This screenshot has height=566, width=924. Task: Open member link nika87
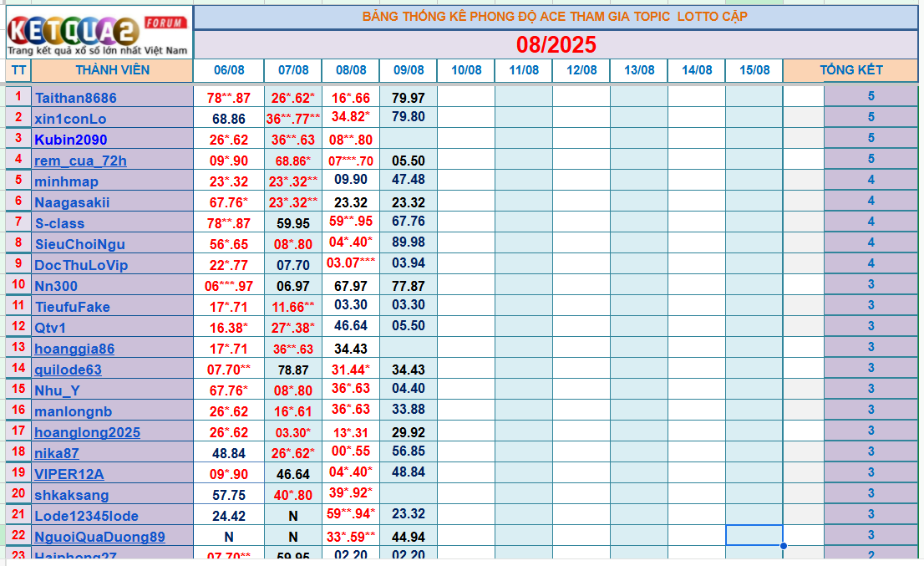coord(57,453)
